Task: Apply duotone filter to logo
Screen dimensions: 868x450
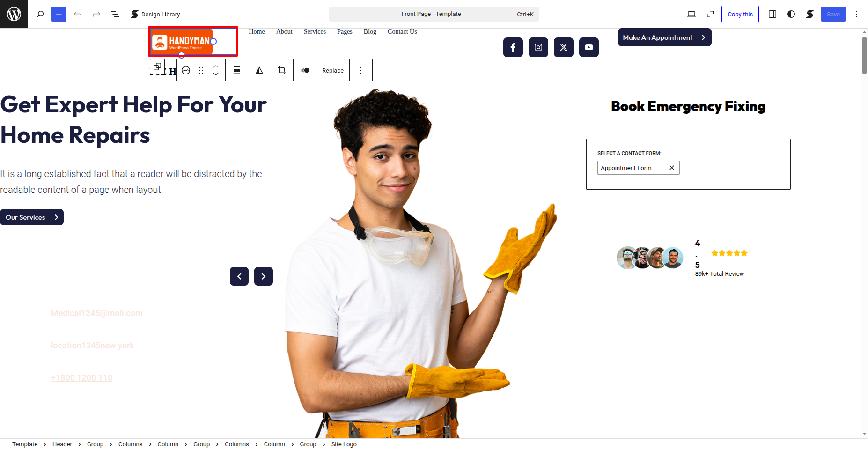Action: click(305, 70)
